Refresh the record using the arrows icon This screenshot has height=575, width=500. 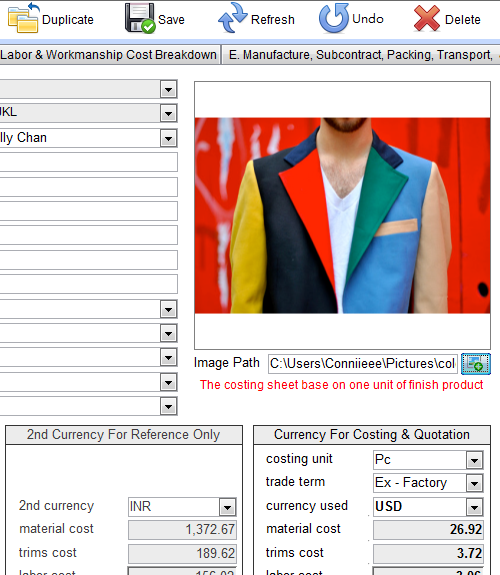233,18
